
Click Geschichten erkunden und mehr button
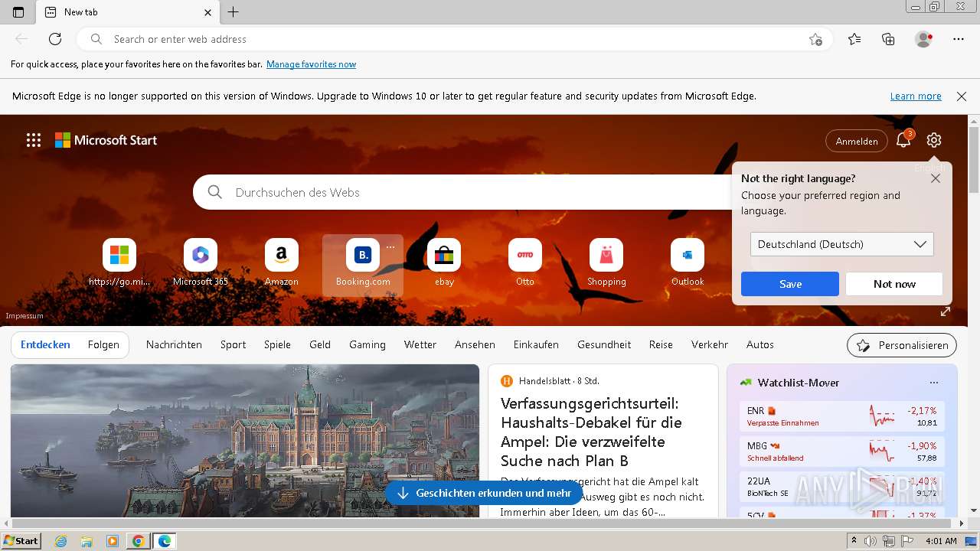click(484, 494)
